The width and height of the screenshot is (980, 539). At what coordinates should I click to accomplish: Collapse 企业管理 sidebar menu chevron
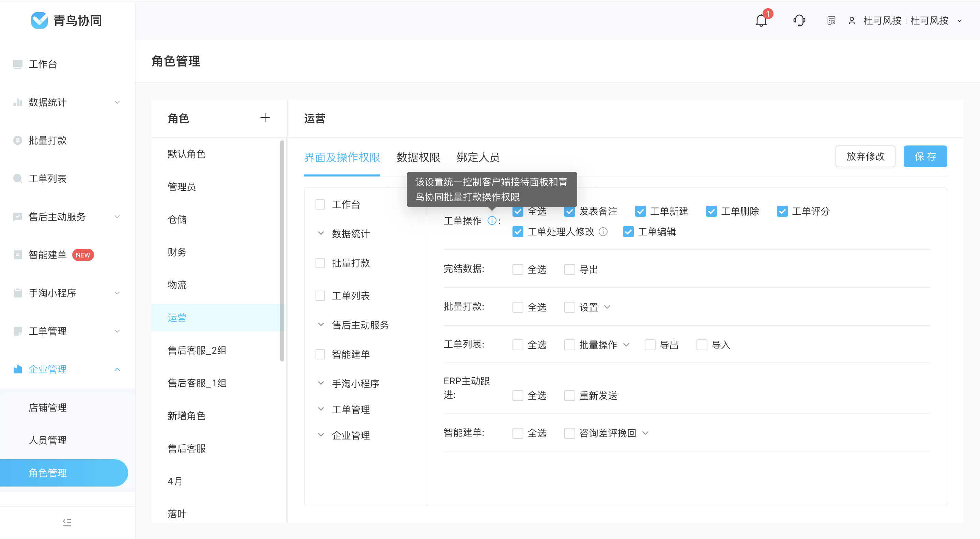click(117, 369)
